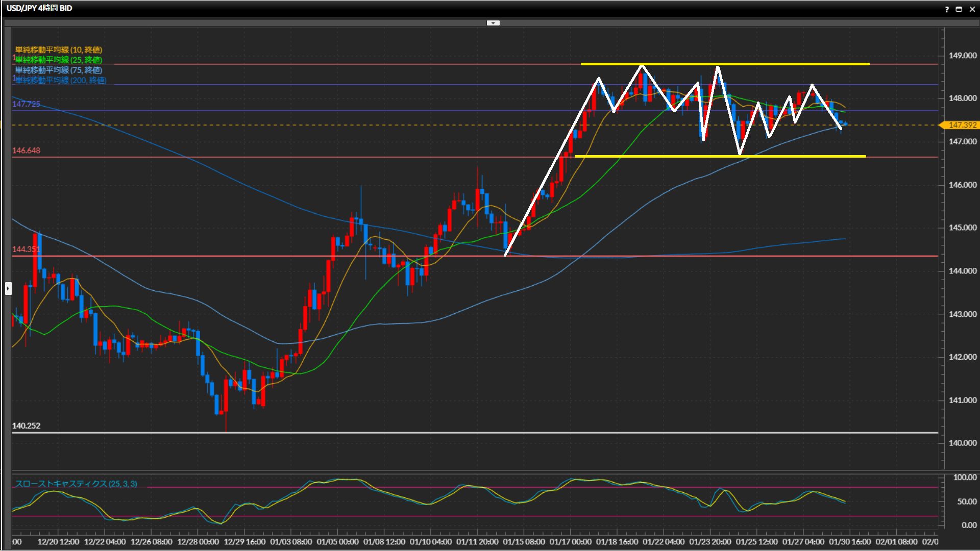This screenshot has height=551, width=980.
Task: Select the 10-period moving average label
Action: click(x=59, y=49)
